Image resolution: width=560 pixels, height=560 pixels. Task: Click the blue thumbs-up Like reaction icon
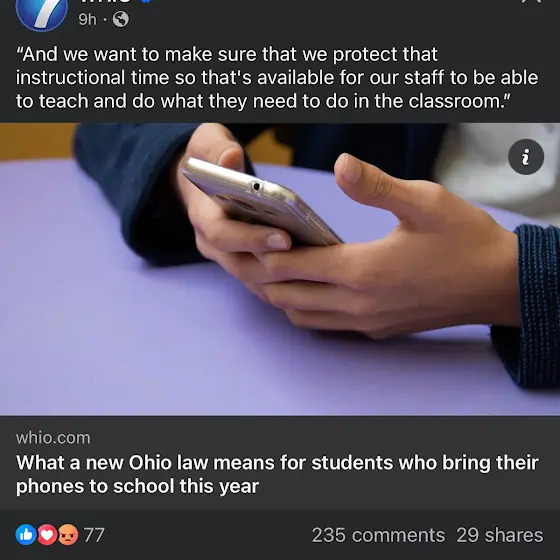pos(26,535)
